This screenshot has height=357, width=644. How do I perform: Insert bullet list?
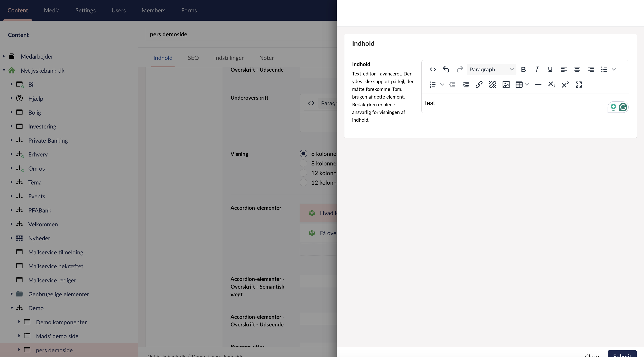(604, 69)
